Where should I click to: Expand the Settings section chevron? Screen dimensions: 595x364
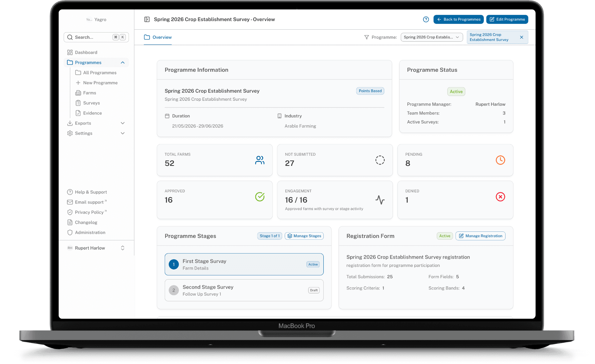point(122,134)
